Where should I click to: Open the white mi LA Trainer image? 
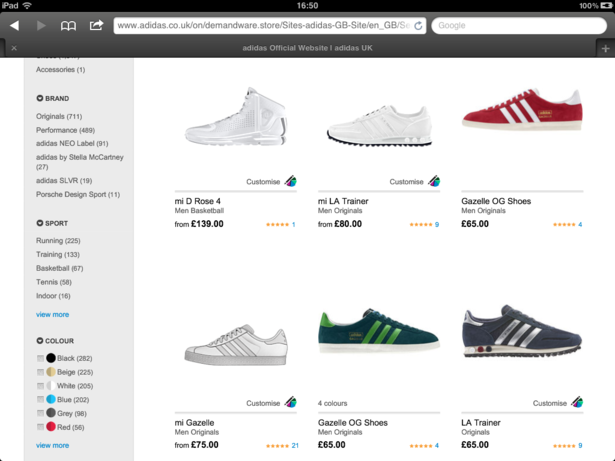[379, 126]
